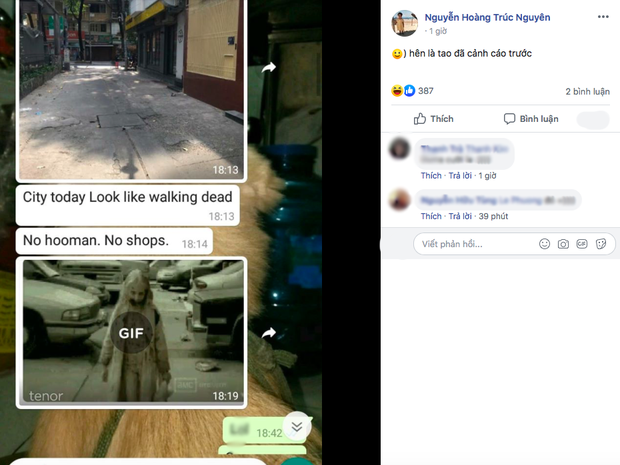
Task: Open the 2 bình luận comments link
Action: tap(587, 91)
